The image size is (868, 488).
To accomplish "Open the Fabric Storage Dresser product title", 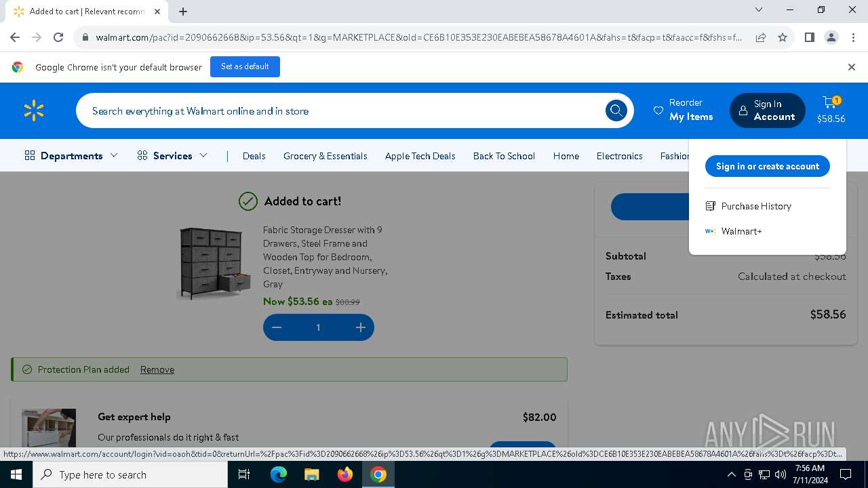I will [325, 257].
